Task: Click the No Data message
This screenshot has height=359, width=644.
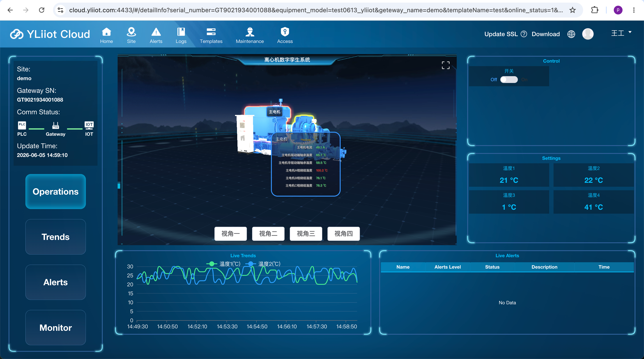Action: tap(507, 303)
